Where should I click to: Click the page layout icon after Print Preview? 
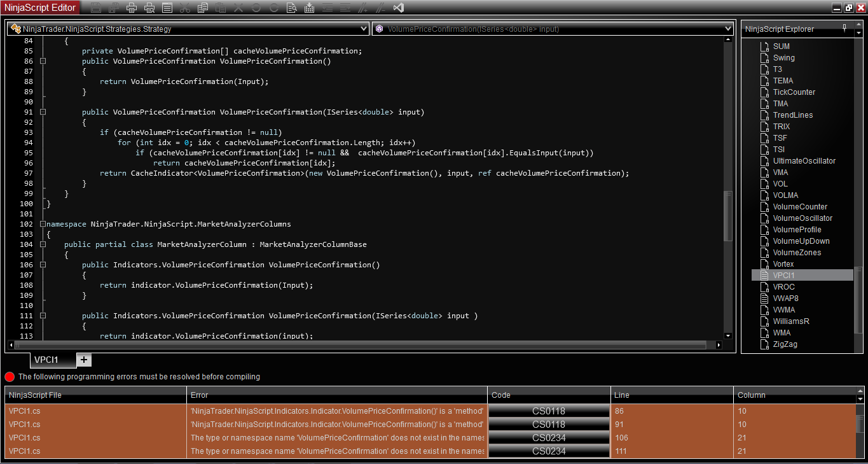(167, 8)
